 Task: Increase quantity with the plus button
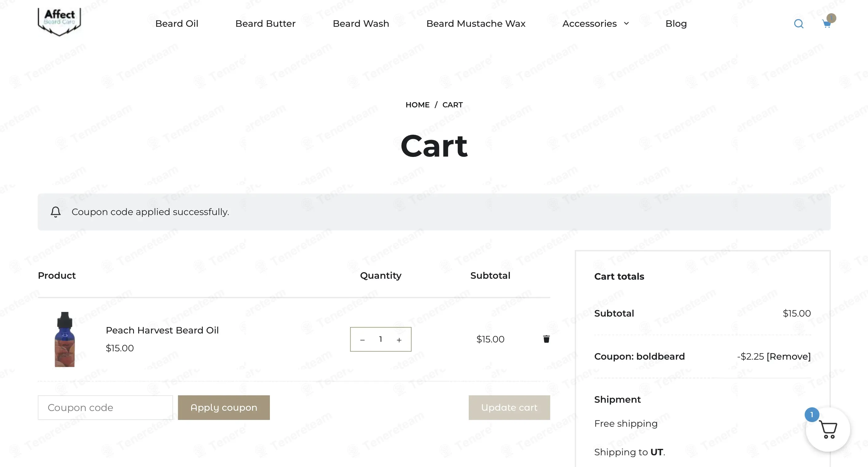point(399,340)
